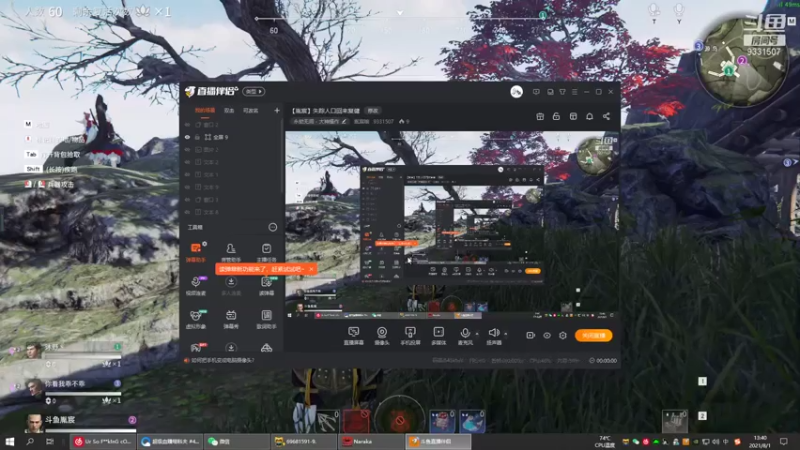This screenshot has width=800, height=450.
Task: Click the version pill next to the logo
Action: pyautogui.click(x=254, y=92)
